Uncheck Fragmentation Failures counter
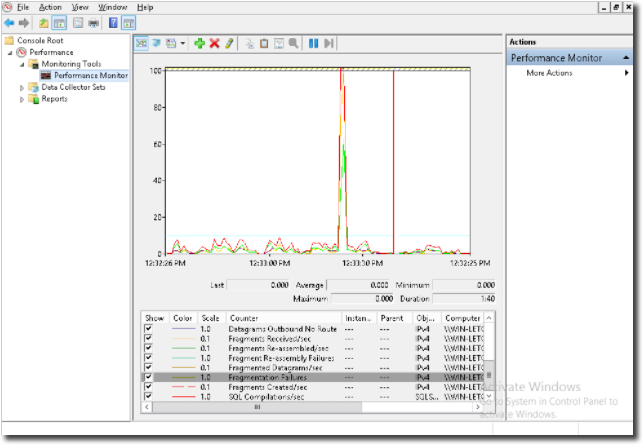This screenshot has width=643, height=445. coord(148,377)
